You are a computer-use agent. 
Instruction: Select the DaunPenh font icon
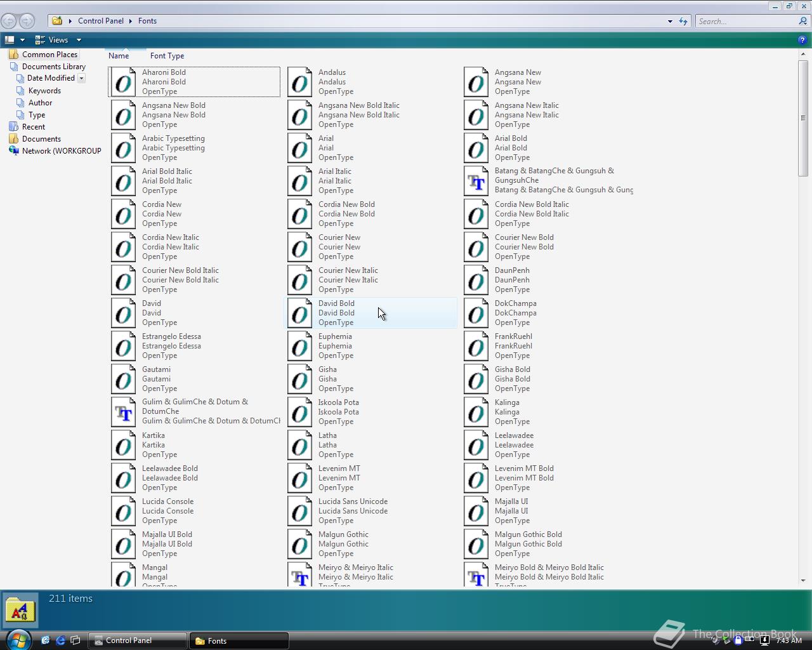click(476, 280)
